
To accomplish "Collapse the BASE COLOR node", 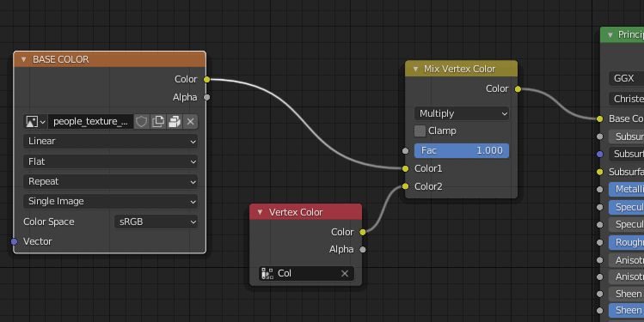I will (x=24, y=59).
